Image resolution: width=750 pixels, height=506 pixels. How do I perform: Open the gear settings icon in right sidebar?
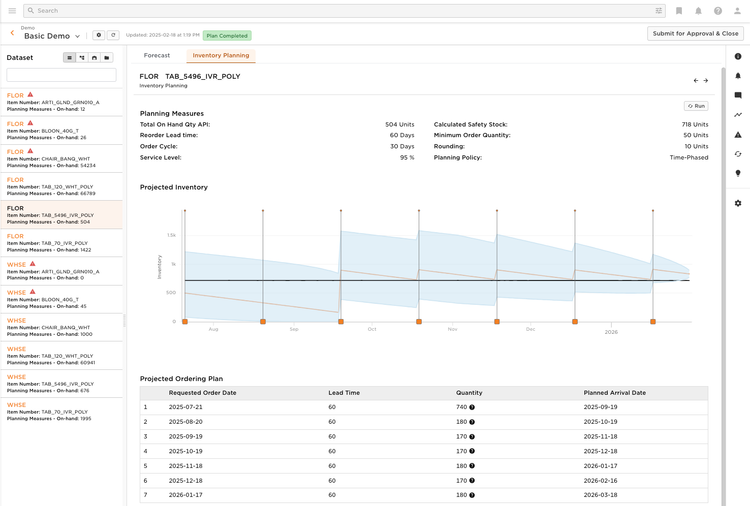738,203
